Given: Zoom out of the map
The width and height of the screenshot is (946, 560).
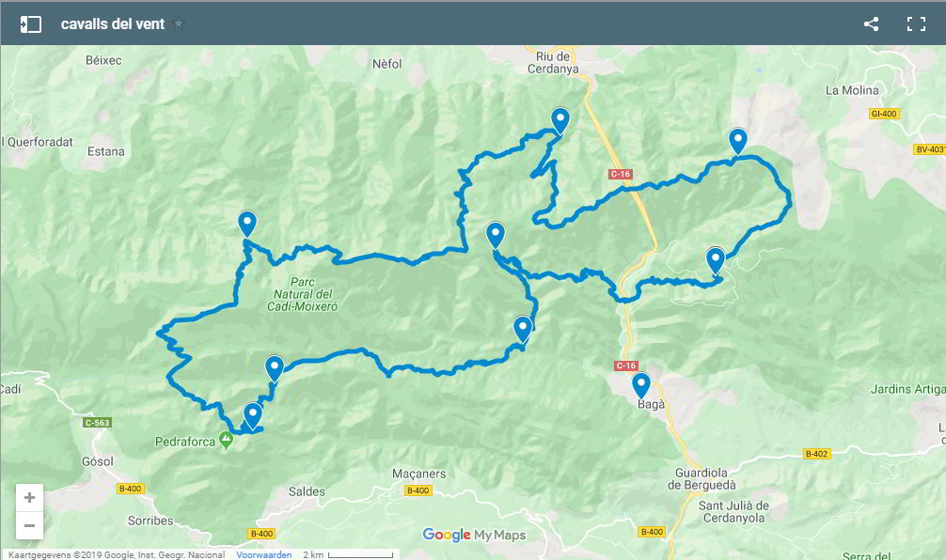Looking at the screenshot, I should tap(29, 525).
